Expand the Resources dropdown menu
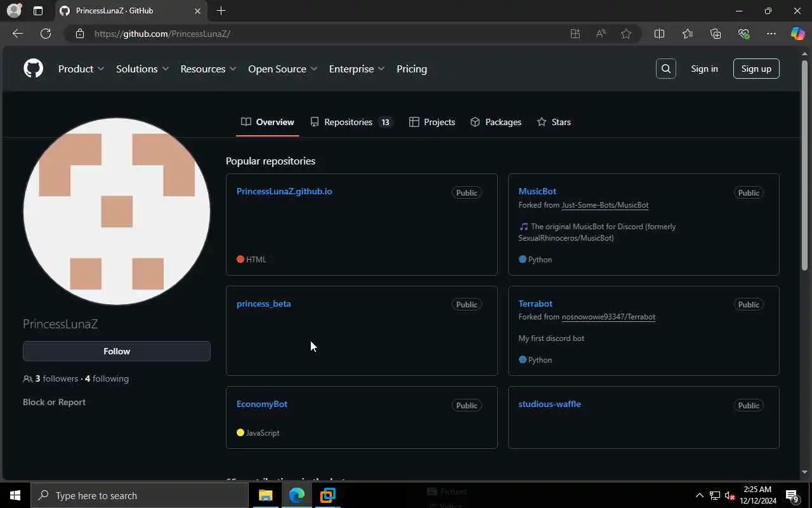Image resolution: width=812 pixels, height=508 pixels. (x=208, y=69)
